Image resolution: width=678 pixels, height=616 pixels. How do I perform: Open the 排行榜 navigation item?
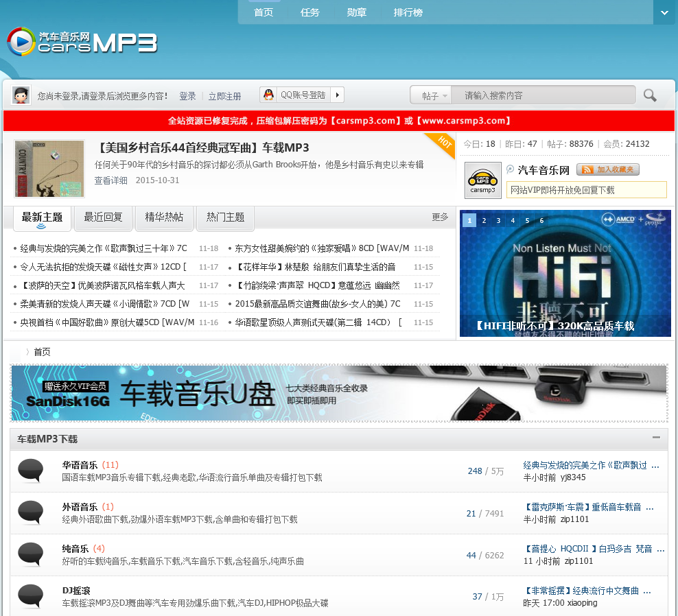coord(408,12)
